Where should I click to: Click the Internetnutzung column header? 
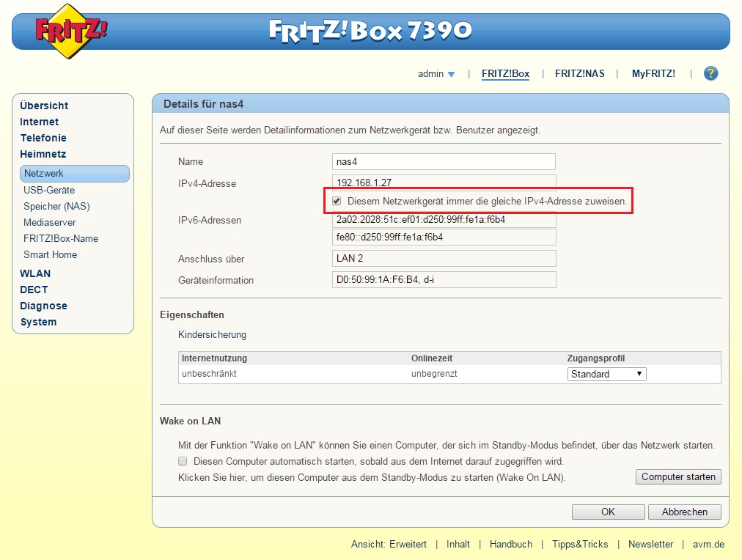214,358
